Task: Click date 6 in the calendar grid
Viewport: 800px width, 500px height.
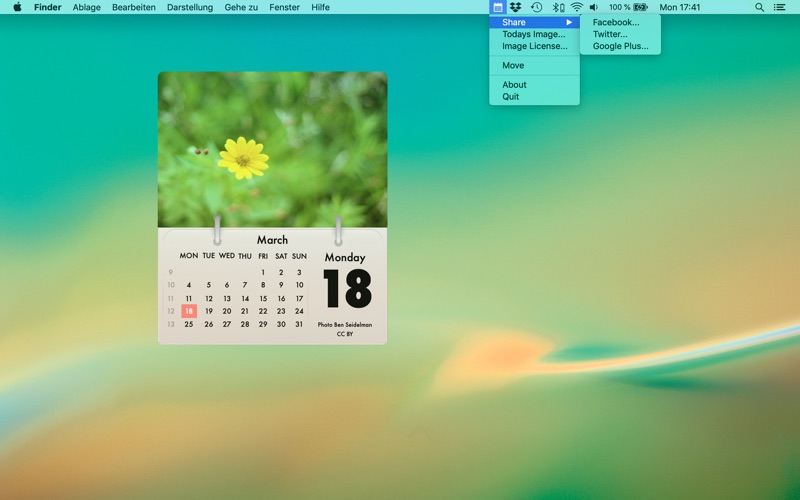Action: 227,285
